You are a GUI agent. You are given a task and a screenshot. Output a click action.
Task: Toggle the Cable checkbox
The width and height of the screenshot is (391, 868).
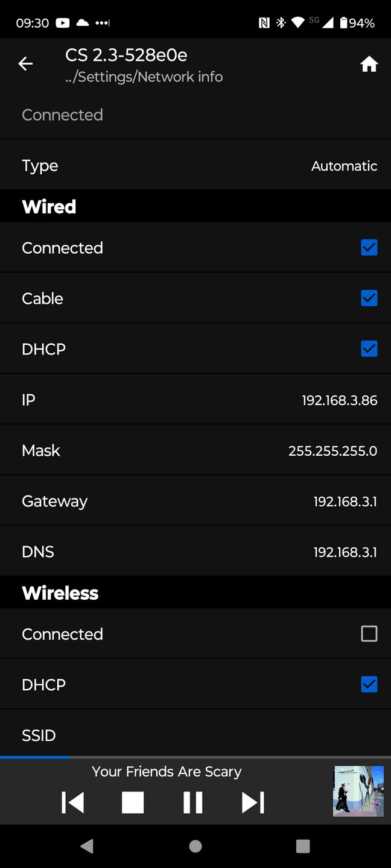click(369, 298)
